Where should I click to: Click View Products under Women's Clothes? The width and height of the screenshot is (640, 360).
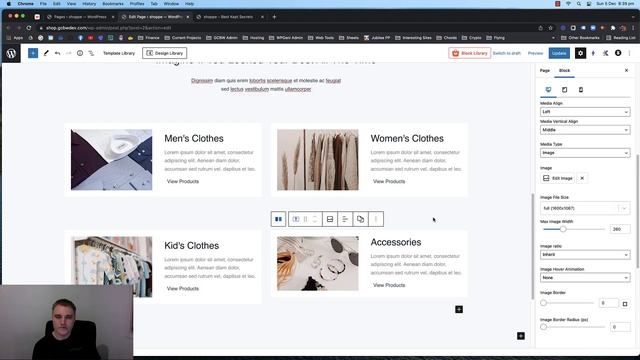pos(389,181)
